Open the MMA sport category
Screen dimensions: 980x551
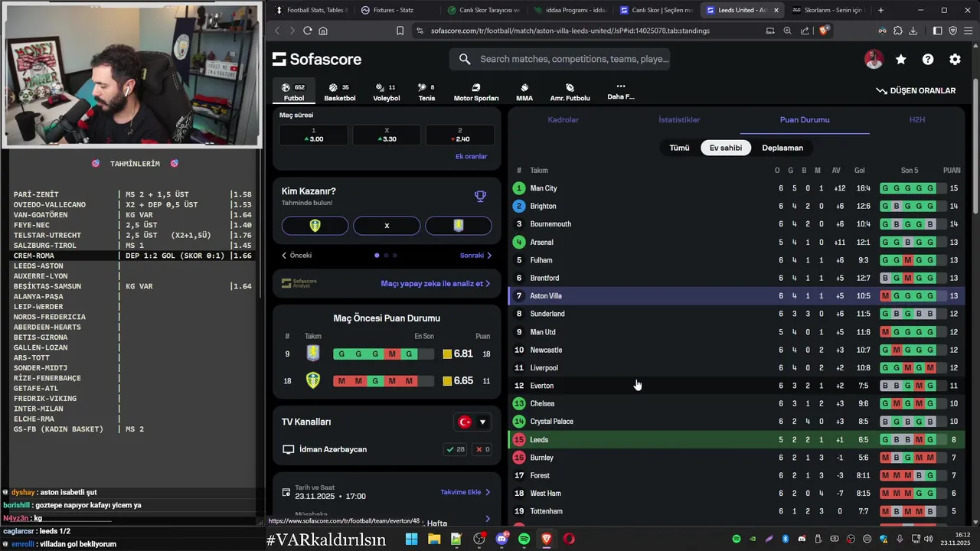[x=524, y=92]
